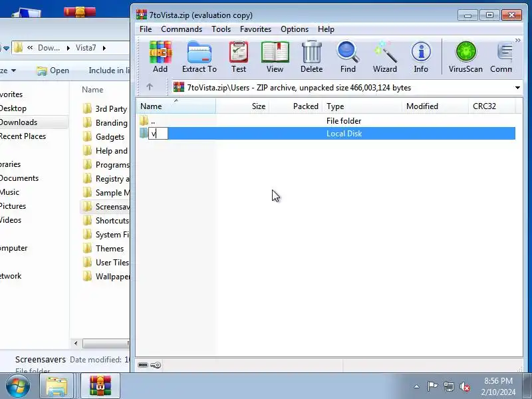Select the Registry folder in Explorer

(106, 178)
